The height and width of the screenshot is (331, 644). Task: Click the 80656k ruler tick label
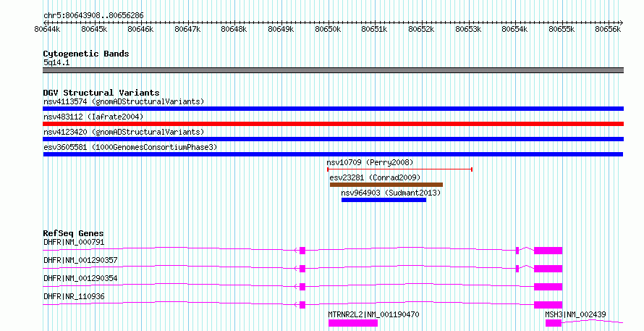click(x=609, y=29)
